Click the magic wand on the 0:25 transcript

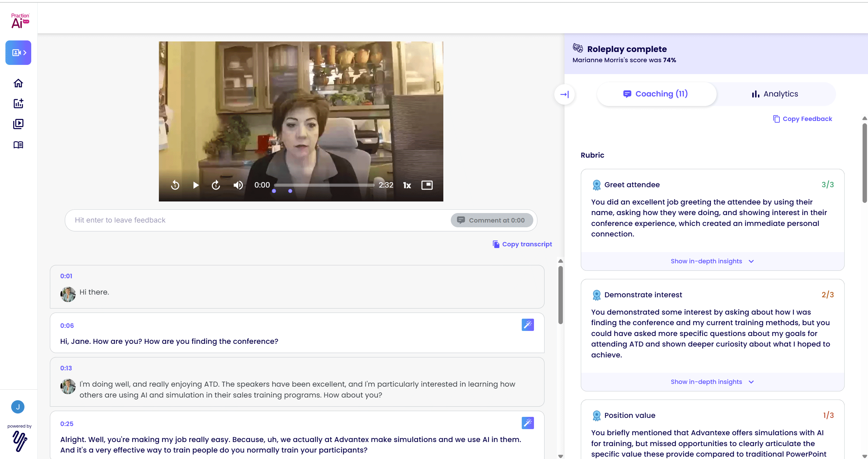click(528, 423)
